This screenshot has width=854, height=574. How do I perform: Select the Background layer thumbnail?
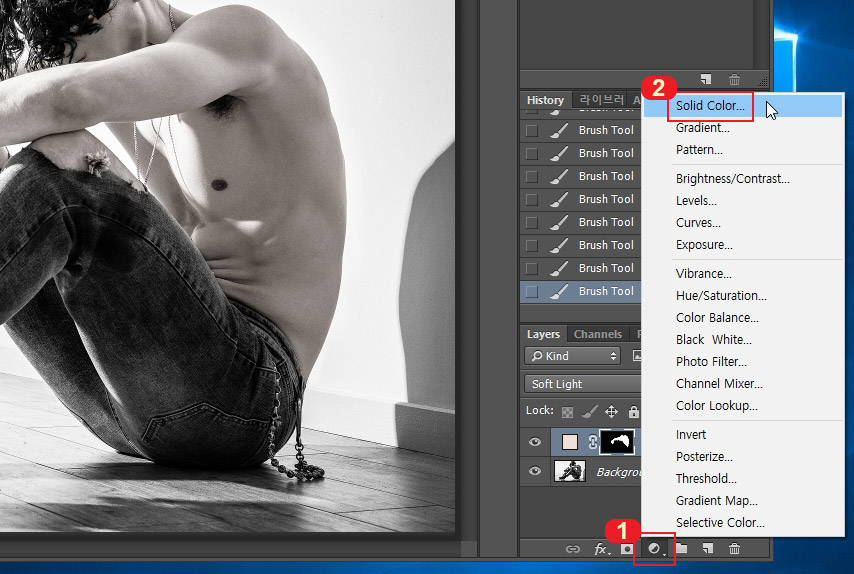pos(570,471)
